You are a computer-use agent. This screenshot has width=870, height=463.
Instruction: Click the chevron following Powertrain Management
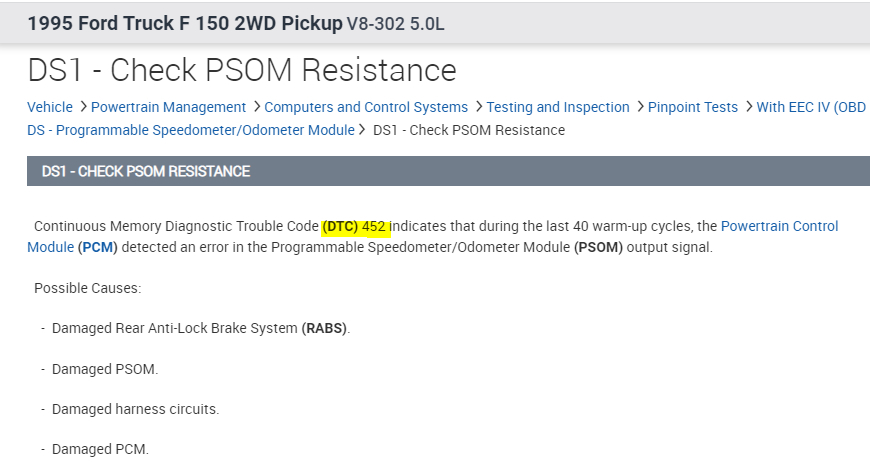click(256, 107)
